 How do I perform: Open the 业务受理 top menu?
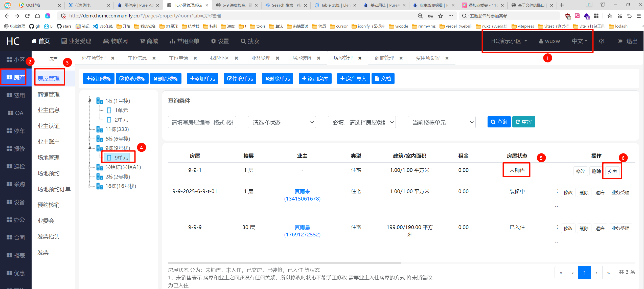click(76, 41)
